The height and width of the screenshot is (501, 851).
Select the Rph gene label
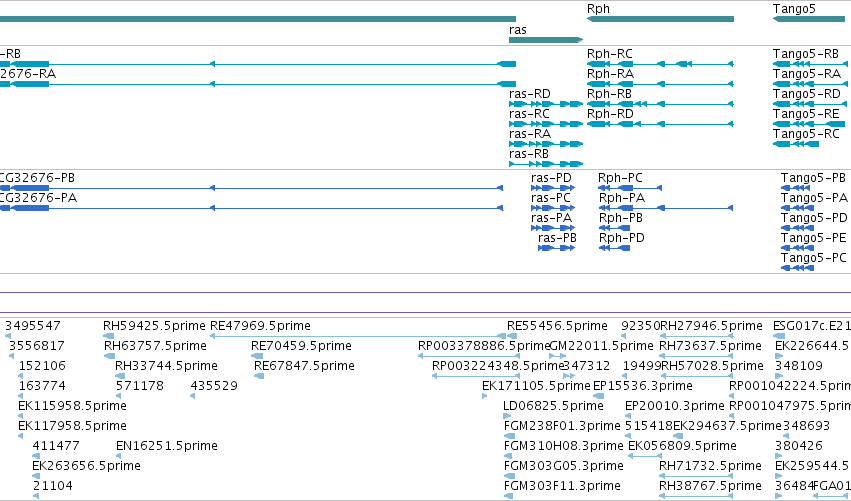[x=598, y=9]
